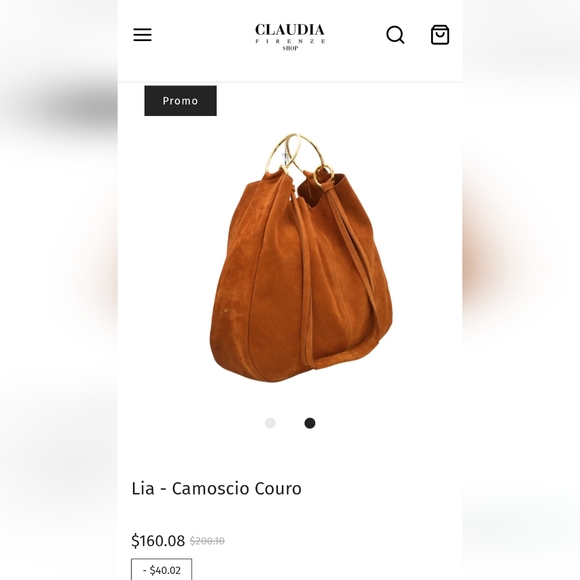Image resolution: width=580 pixels, height=580 pixels.
Task: Open the suede bag product image
Action: click(x=300, y=258)
